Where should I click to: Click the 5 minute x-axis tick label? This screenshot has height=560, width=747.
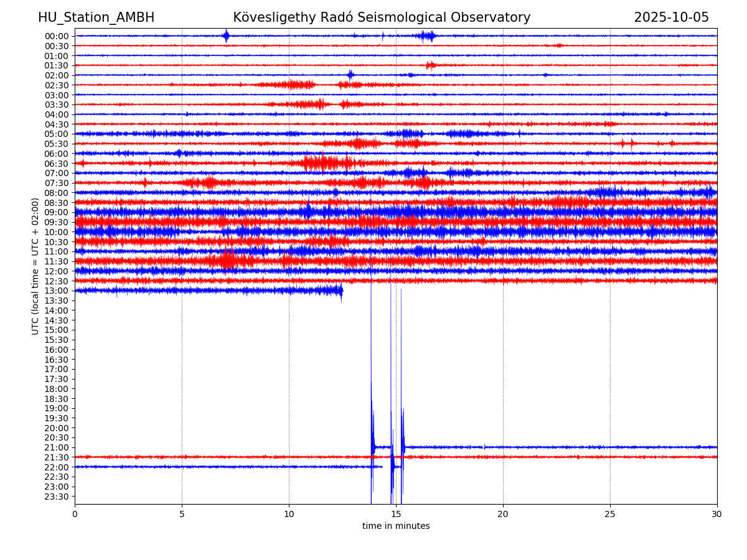pyautogui.click(x=182, y=514)
